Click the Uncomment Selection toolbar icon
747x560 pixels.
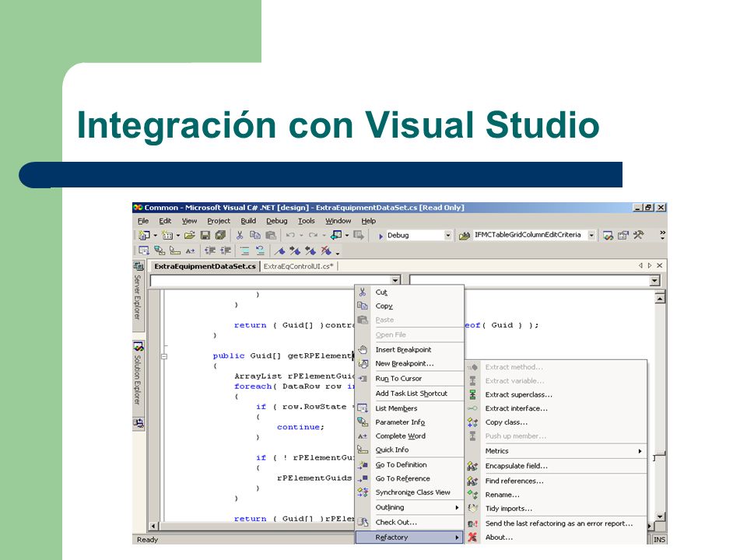260,250
